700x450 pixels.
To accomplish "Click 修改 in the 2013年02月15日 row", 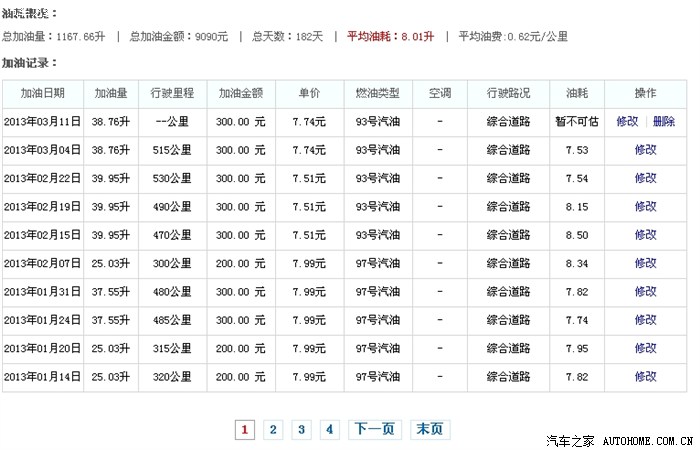I will [645, 235].
